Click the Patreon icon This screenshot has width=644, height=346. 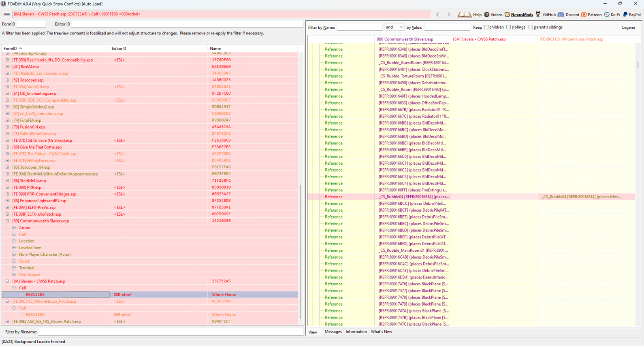click(584, 15)
